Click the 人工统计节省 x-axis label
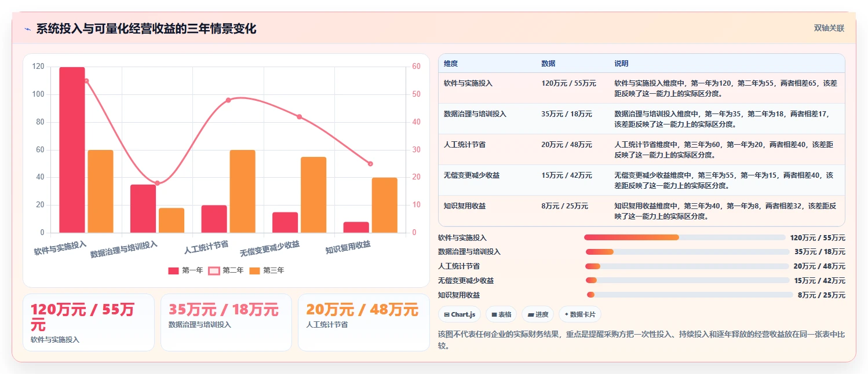Image resolution: width=868 pixels, height=374 pixels. [206, 247]
